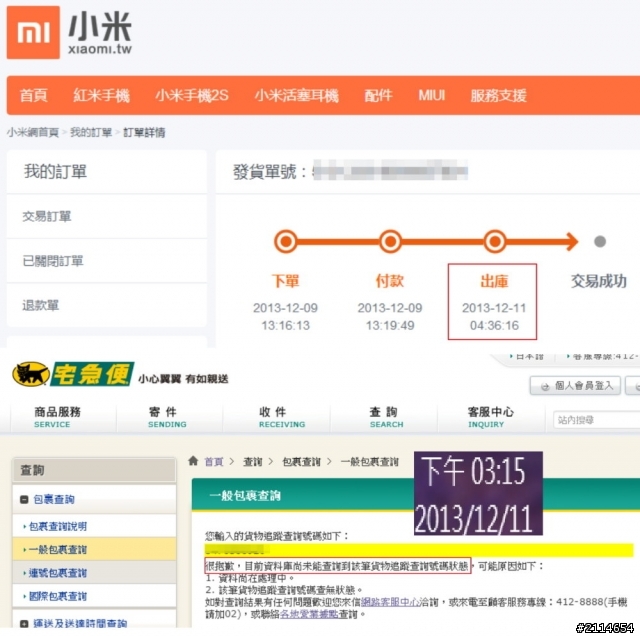Click the 2013-12-11 出庫 date text
Viewport: 640px width, 636px height.
click(x=494, y=308)
